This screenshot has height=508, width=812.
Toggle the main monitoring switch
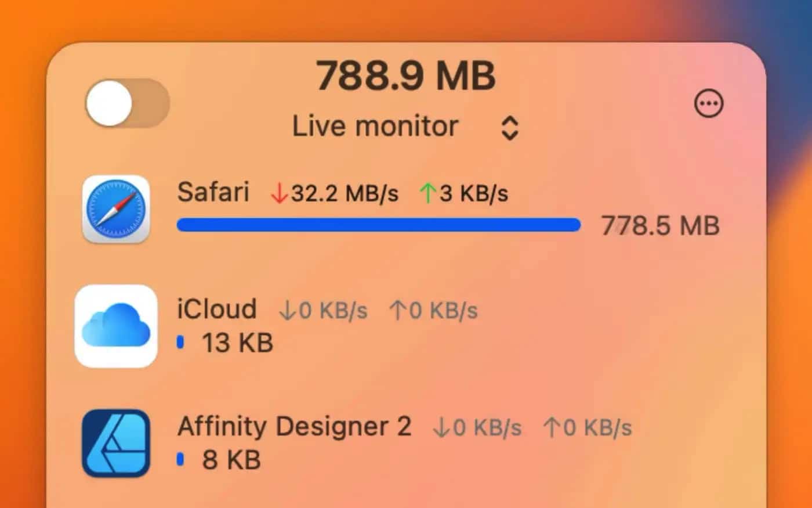[128, 103]
